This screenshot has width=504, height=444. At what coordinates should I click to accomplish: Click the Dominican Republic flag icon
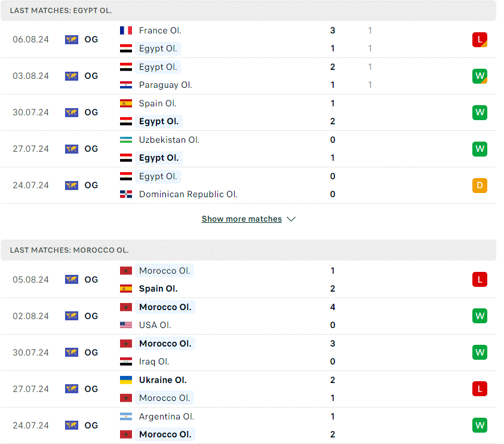pyautogui.click(x=125, y=194)
